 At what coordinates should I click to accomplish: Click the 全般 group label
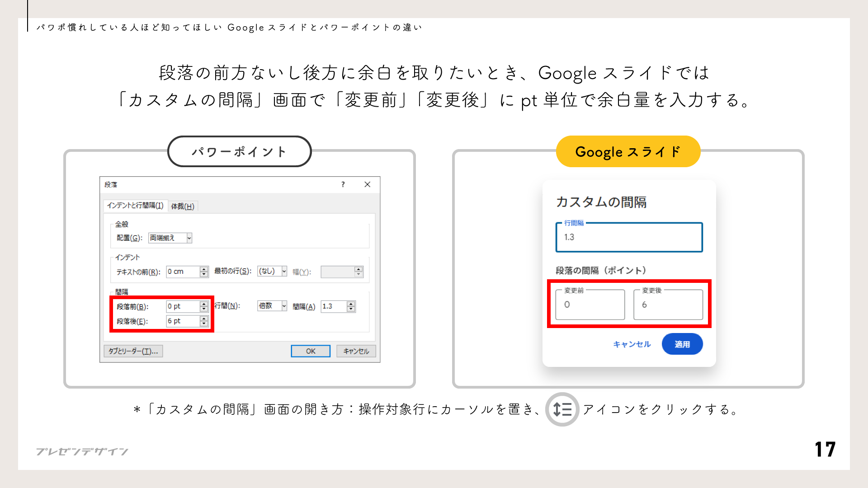(x=122, y=224)
